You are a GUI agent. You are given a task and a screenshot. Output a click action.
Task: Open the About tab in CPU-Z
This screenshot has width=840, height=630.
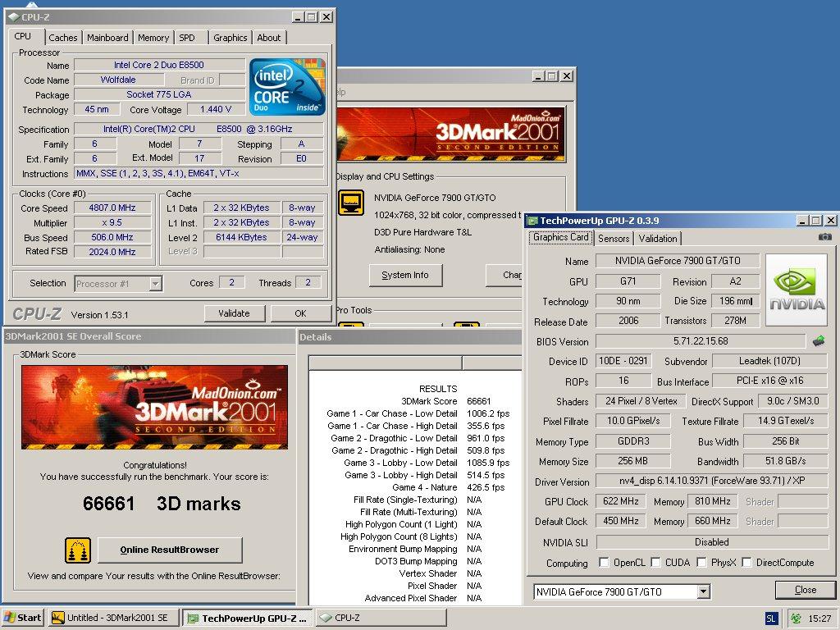pyautogui.click(x=269, y=38)
